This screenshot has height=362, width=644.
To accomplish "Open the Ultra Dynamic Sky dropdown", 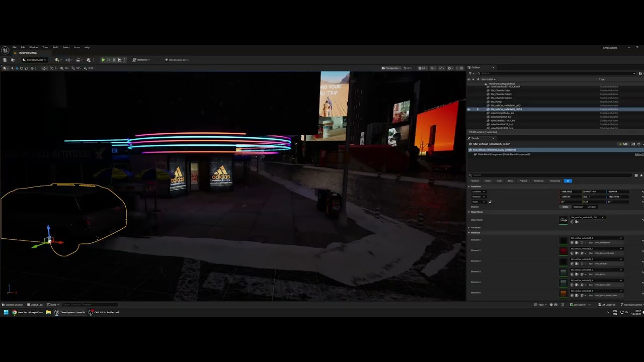I will point(177,60).
